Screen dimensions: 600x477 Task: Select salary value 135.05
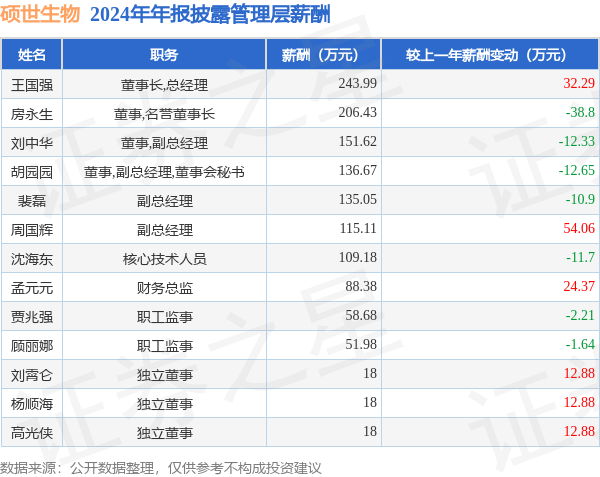click(358, 199)
